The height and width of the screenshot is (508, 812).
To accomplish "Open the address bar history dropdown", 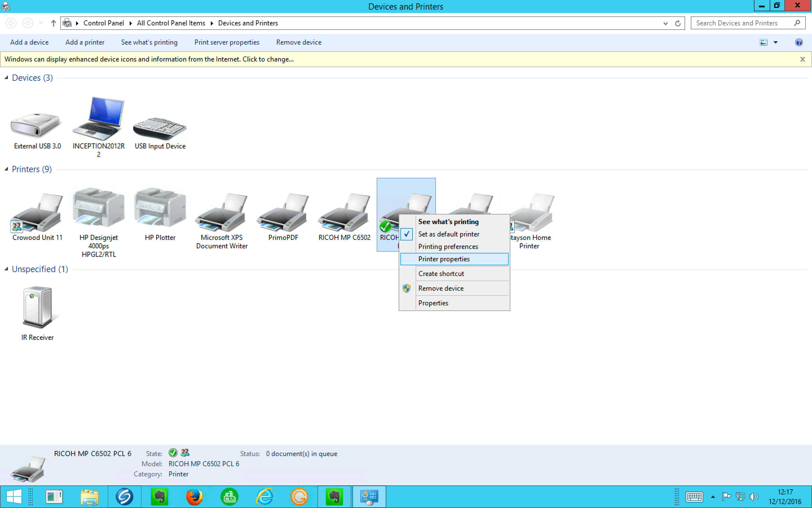I will point(665,23).
